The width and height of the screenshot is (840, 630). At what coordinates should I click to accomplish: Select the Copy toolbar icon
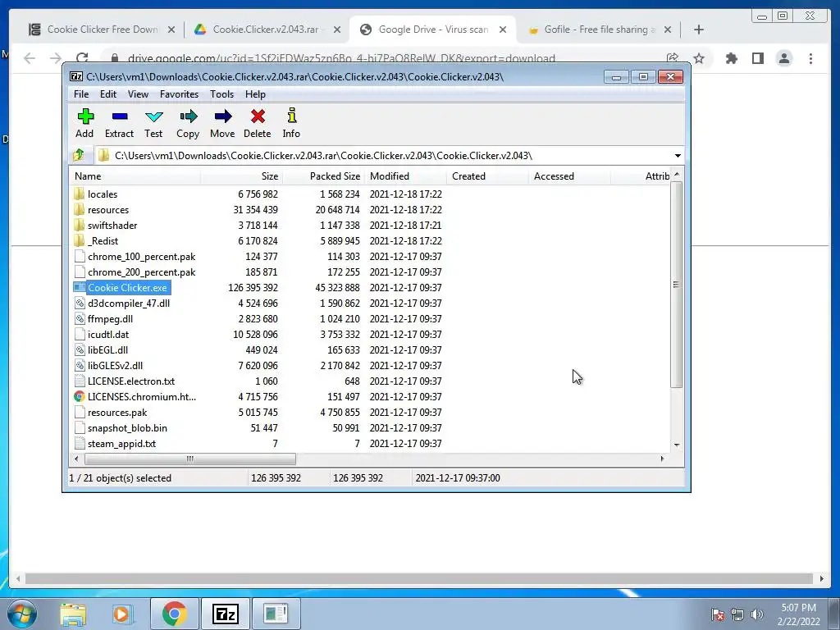click(188, 116)
